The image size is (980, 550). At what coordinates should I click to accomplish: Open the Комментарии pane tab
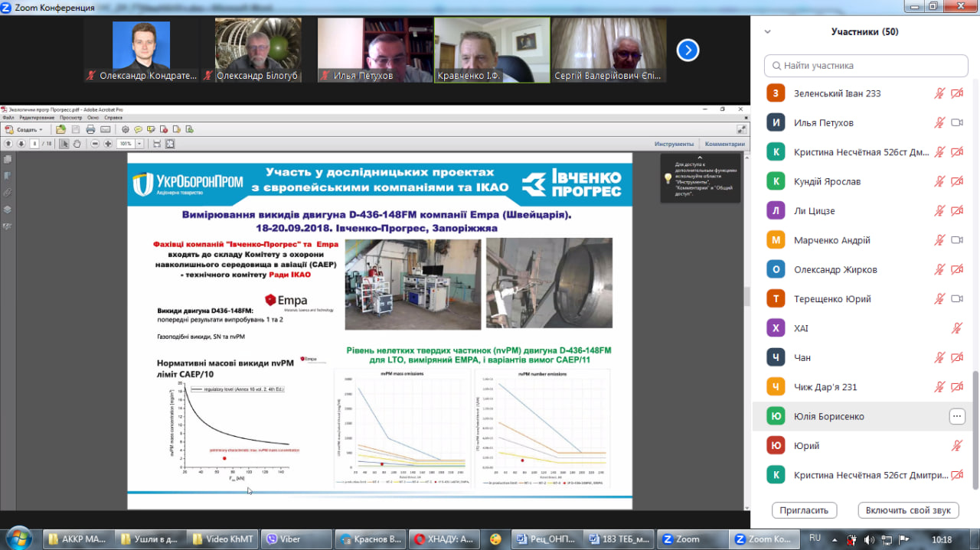coord(724,144)
